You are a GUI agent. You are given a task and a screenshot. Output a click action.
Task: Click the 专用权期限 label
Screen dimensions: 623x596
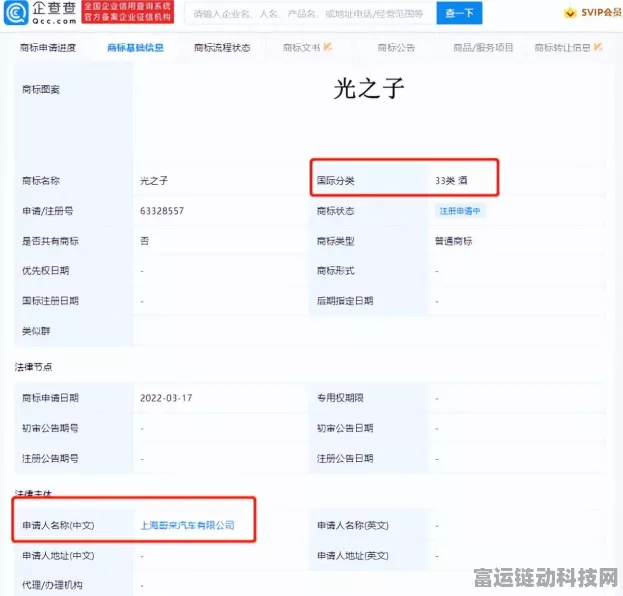(340, 398)
